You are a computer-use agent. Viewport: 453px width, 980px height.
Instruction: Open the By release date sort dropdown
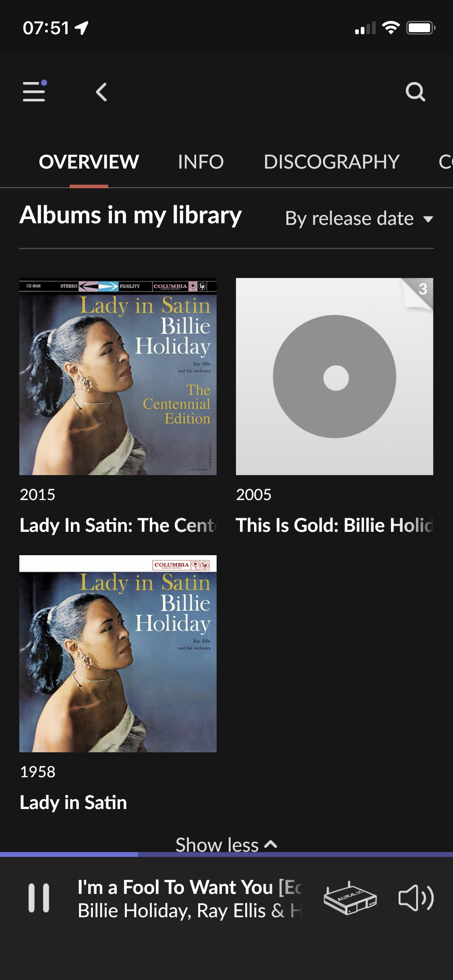359,218
